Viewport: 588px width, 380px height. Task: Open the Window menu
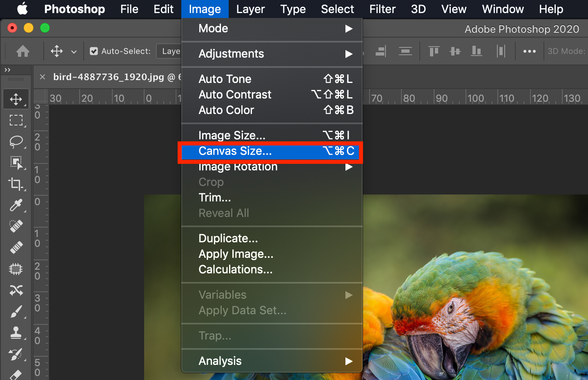503,9
